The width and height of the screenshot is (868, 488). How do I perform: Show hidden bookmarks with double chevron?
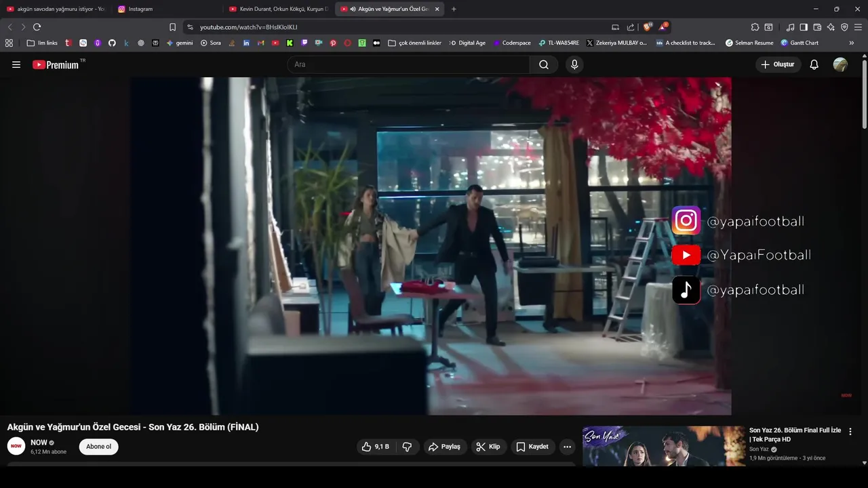(852, 43)
